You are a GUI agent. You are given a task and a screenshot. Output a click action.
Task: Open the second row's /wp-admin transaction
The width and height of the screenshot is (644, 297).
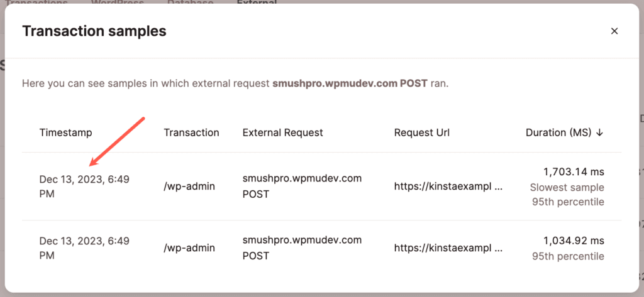tap(189, 248)
